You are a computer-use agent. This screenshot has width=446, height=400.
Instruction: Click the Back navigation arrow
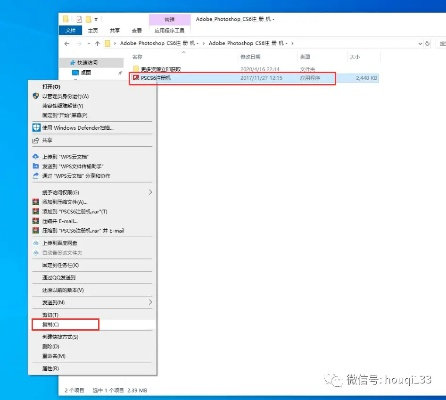[x=67, y=43]
